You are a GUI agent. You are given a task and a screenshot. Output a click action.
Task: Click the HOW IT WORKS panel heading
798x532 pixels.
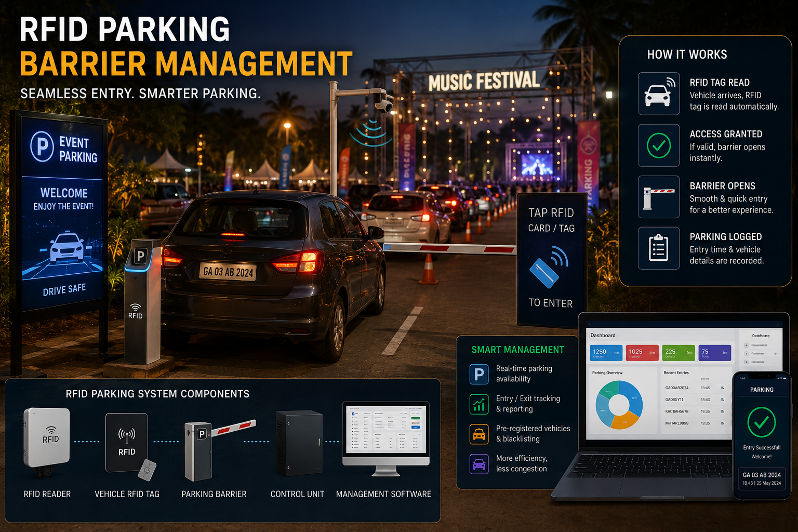pos(687,55)
